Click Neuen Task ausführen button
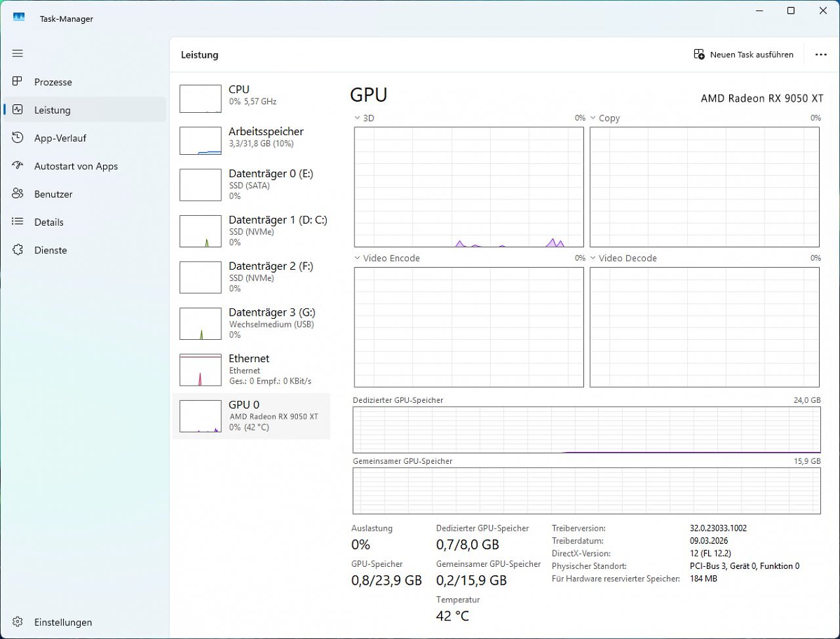This screenshot has height=639, width=840. pos(744,54)
